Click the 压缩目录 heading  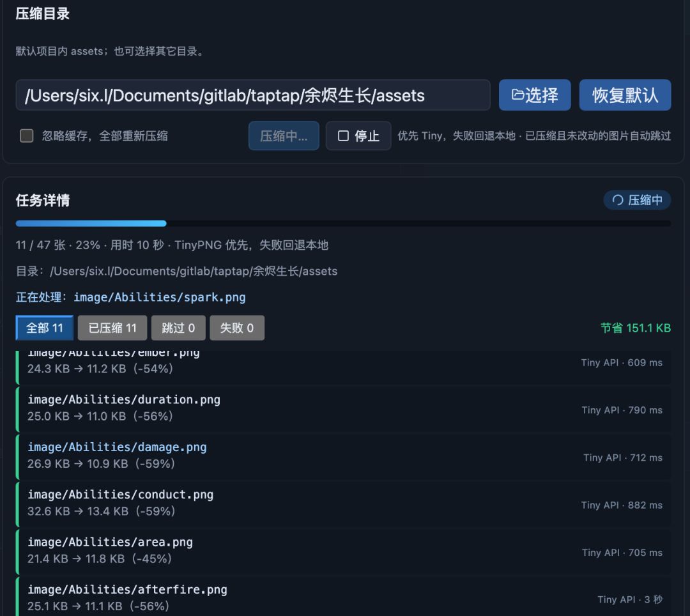click(x=43, y=13)
